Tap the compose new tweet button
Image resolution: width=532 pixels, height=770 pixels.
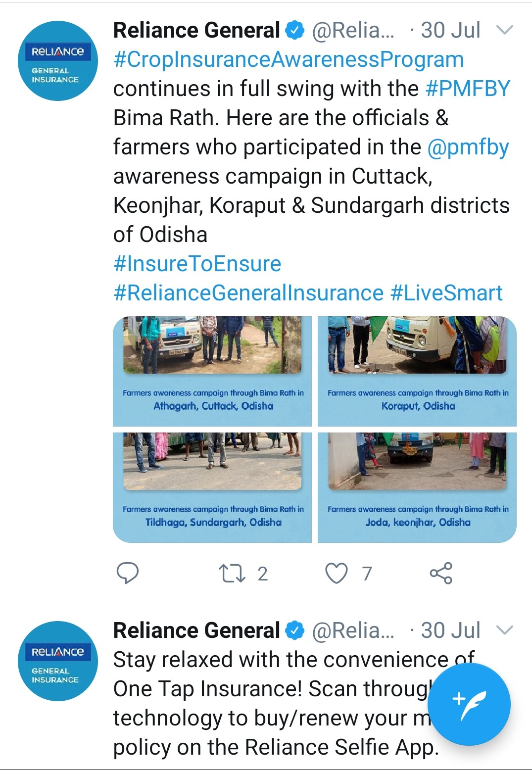click(469, 704)
